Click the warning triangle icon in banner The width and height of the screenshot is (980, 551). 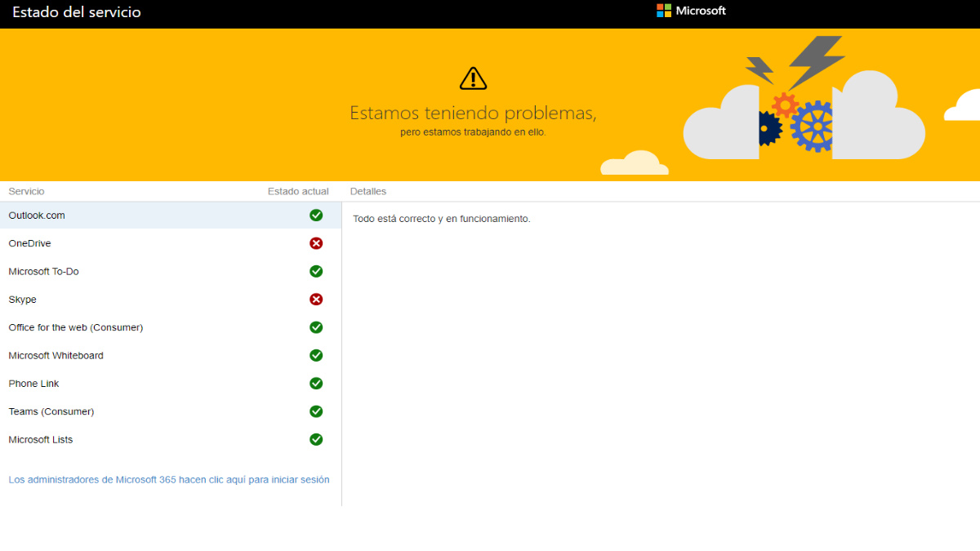(473, 78)
